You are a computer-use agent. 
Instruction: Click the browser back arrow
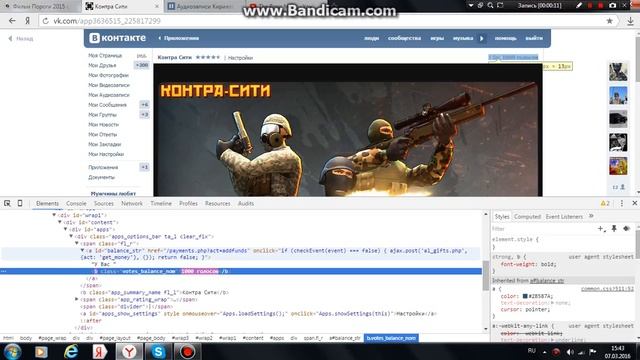point(12,21)
